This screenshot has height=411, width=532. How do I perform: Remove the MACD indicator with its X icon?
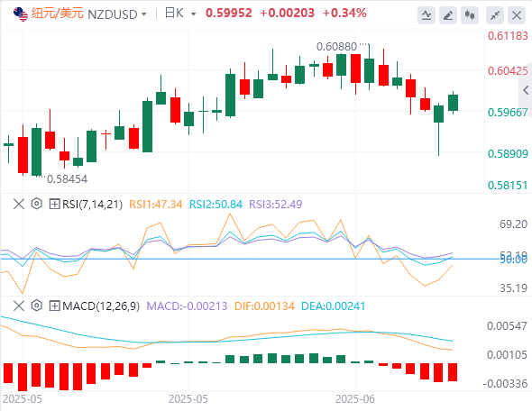[x=19, y=306]
